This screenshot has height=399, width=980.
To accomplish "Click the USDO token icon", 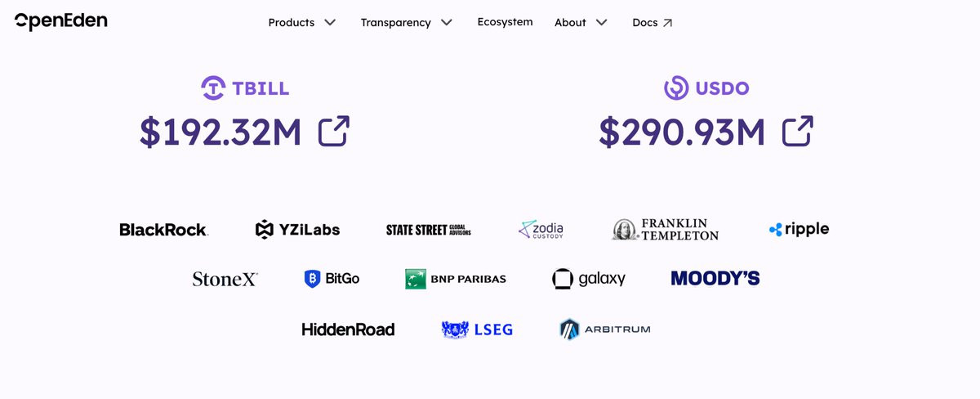I will (x=676, y=88).
